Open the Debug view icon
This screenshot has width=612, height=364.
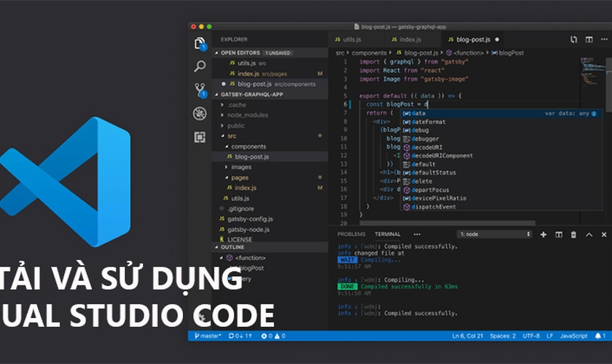pyautogui.click(x=200, y=114)
